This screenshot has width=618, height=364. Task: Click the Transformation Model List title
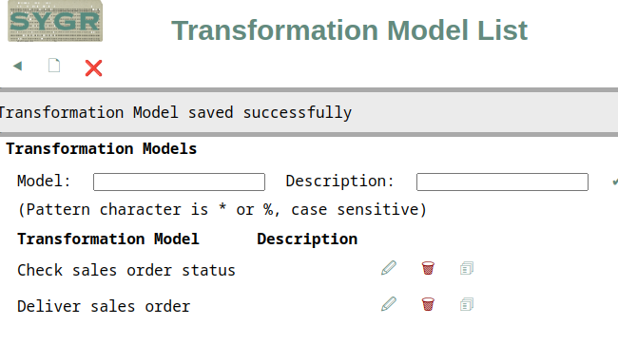click(349, 30)
